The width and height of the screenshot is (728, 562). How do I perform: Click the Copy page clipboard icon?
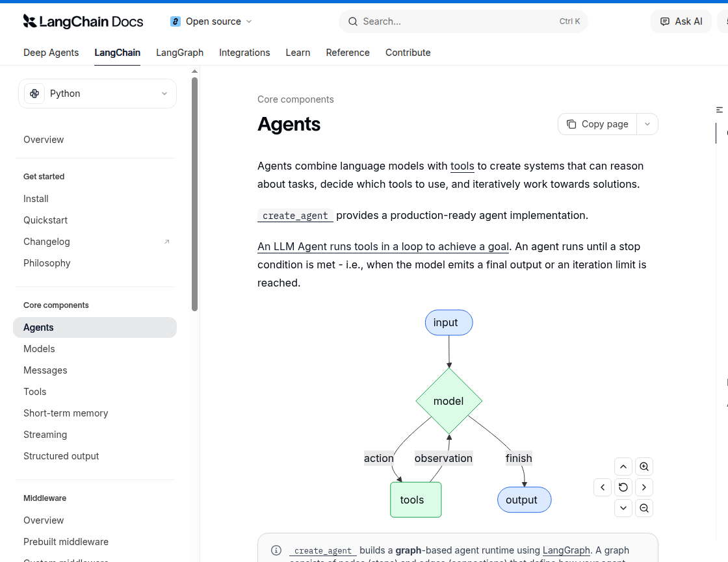tap(571, 124)
